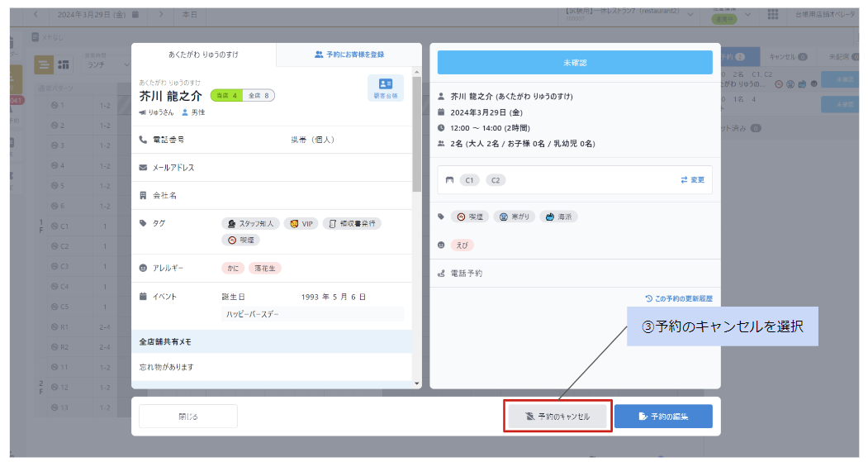Click the customer panel vertical scrollbar
Viewport: 868px width, 462px height.
416,132
